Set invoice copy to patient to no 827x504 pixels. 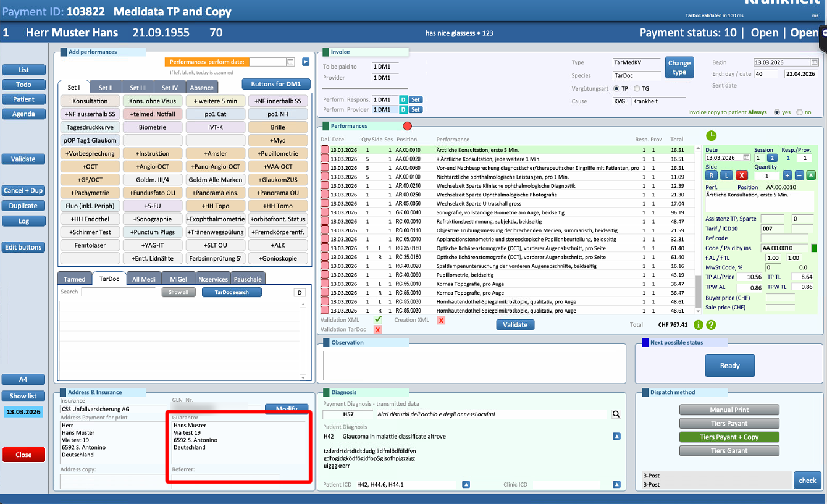pos(800,112)
